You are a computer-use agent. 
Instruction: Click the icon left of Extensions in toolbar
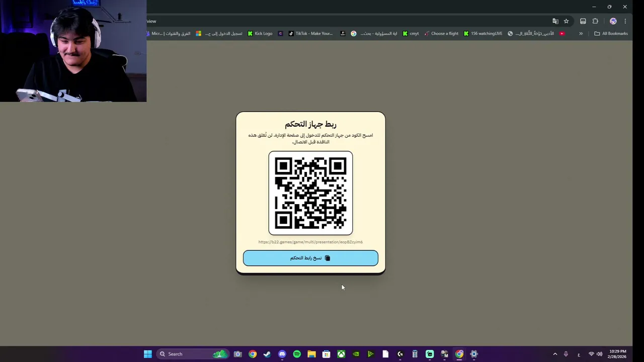click(x=583, y=21)
